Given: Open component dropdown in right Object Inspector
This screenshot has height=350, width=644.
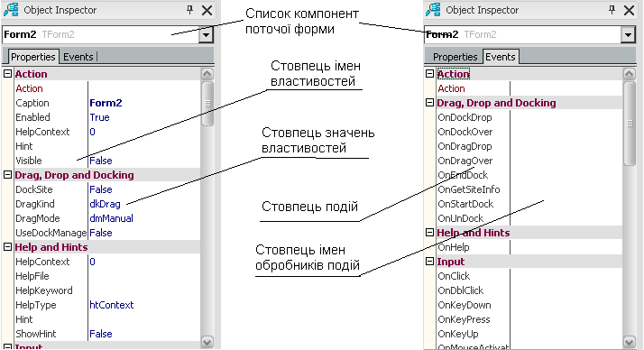Looking at the screenshot, I should point(628,34).
